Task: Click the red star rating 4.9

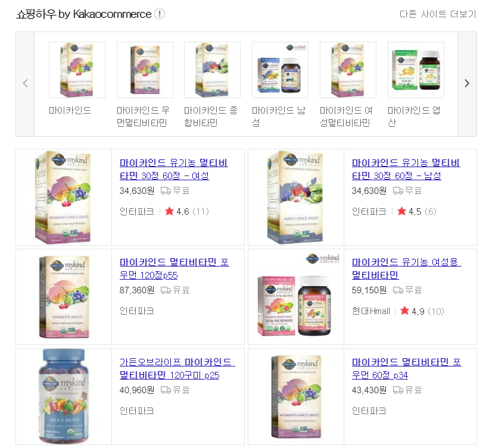Action: point(404,311)
